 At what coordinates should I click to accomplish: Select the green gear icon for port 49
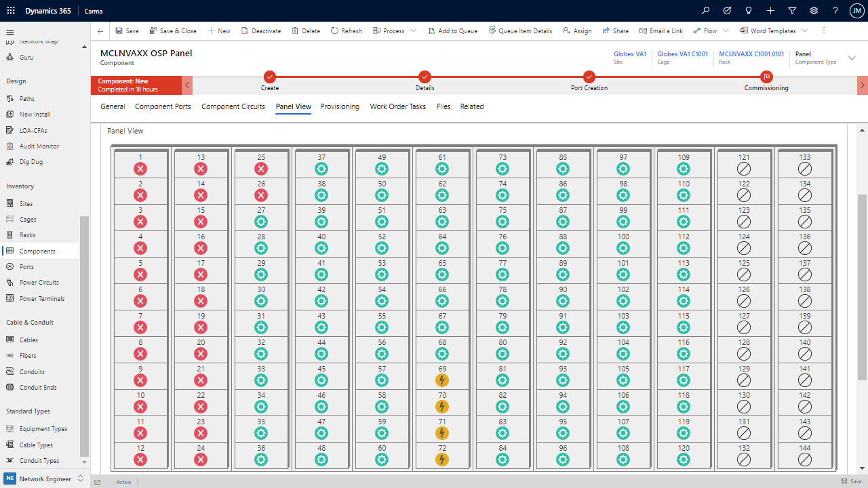382,169
